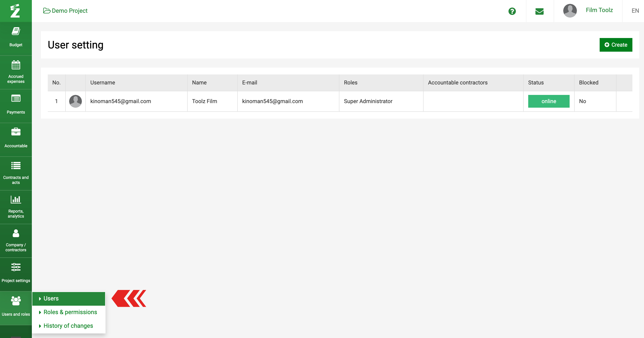Open Reports, analytics chart icon
The width and height of the screenshot is (644, 338).
coord(16,199)
